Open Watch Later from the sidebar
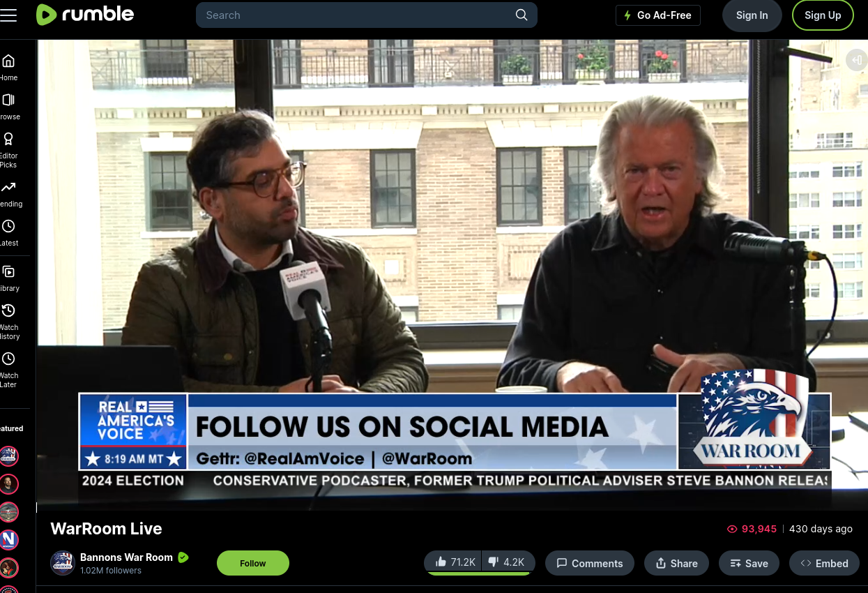This screenshot has width=868, height=593. [8, 370]
